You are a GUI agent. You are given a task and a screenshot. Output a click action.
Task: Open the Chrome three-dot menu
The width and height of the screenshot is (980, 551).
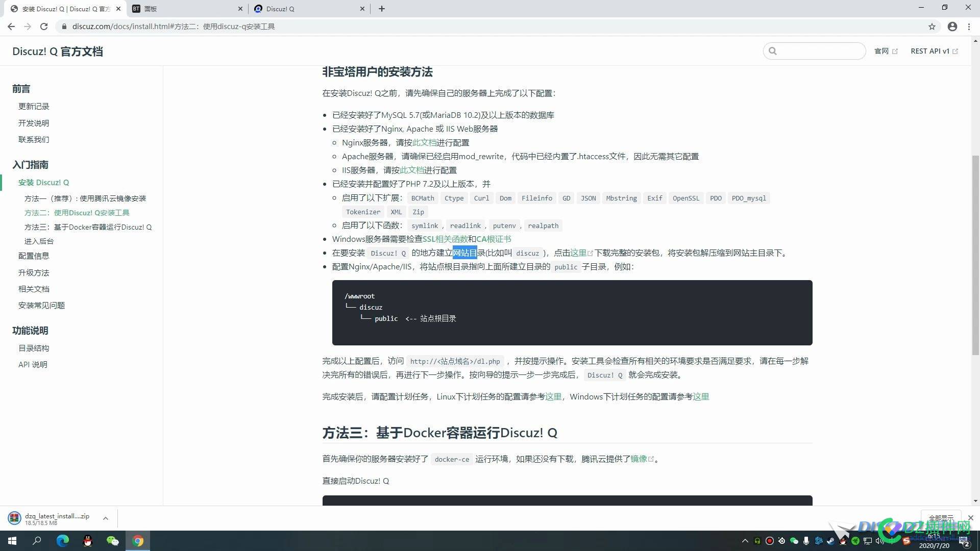tap(969, 27)
